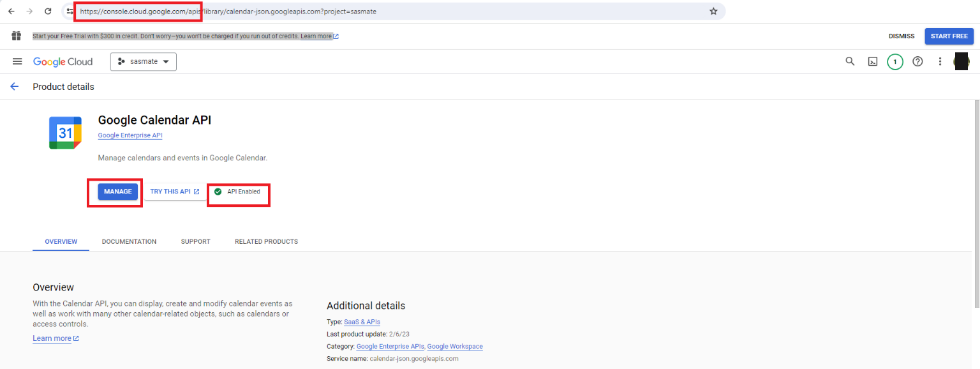Go back using the Product details arrow

click(x=15, y=87)
